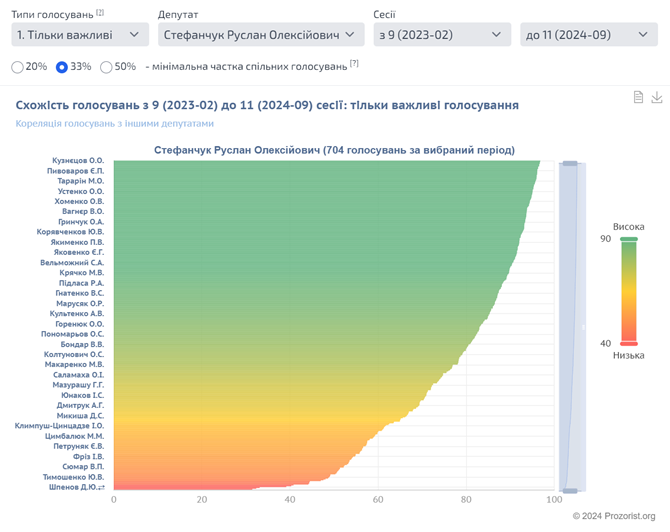Click the Prozorist.org copyright text
670x532 pixels.
click(x=614, y=516)
